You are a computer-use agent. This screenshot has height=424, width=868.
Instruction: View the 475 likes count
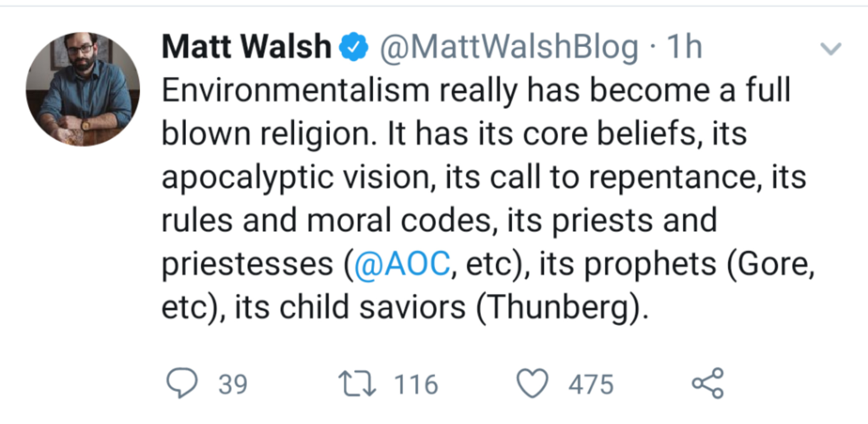[x=591, y=385]
